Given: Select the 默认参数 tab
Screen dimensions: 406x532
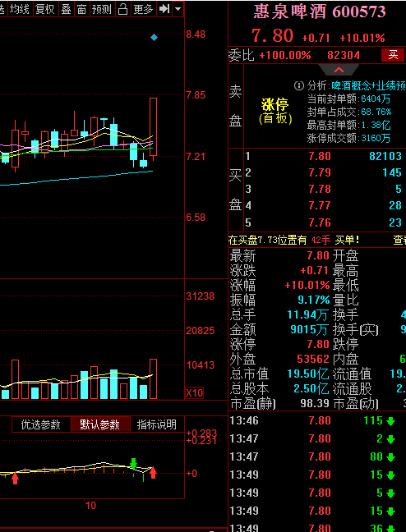Looking at the screenshot, I should tap(100, 424).
